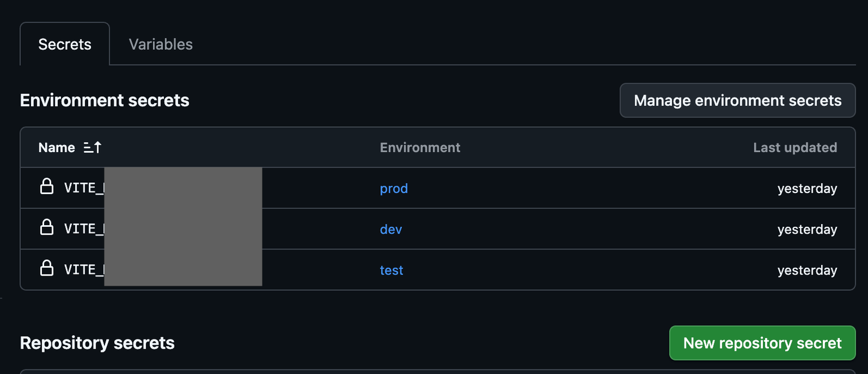Select the VITE_ secret name in test row
The width and height of the screenshot is (868, 374).
pyautogui.click(x=84, y=269)
